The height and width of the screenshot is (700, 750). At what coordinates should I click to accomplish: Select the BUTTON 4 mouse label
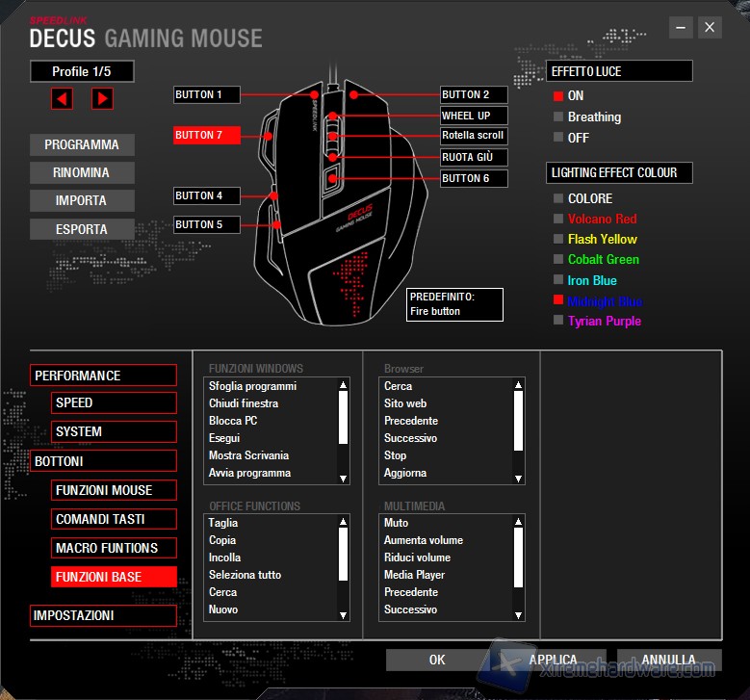click(206, 195)
